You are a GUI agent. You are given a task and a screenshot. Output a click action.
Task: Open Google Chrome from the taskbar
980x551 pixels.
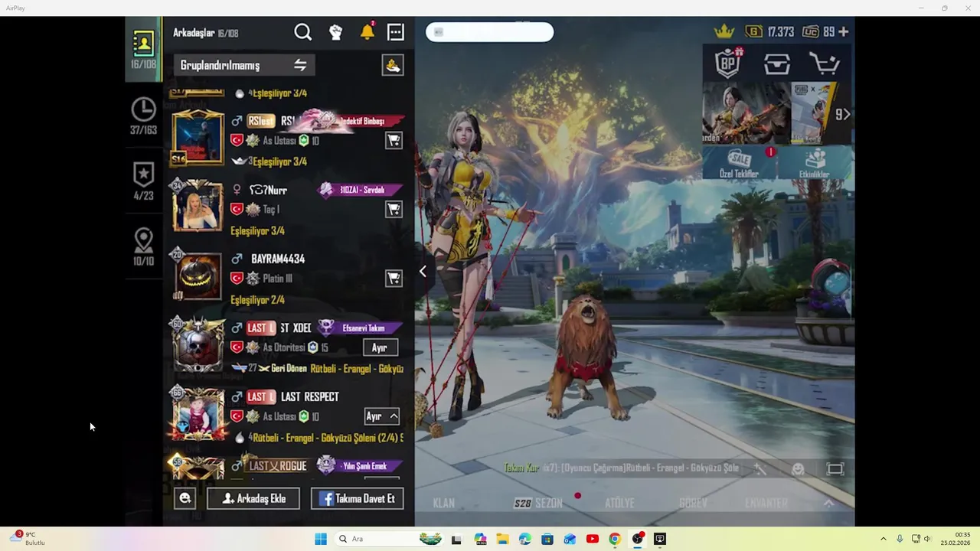click(x=615, y=539)
